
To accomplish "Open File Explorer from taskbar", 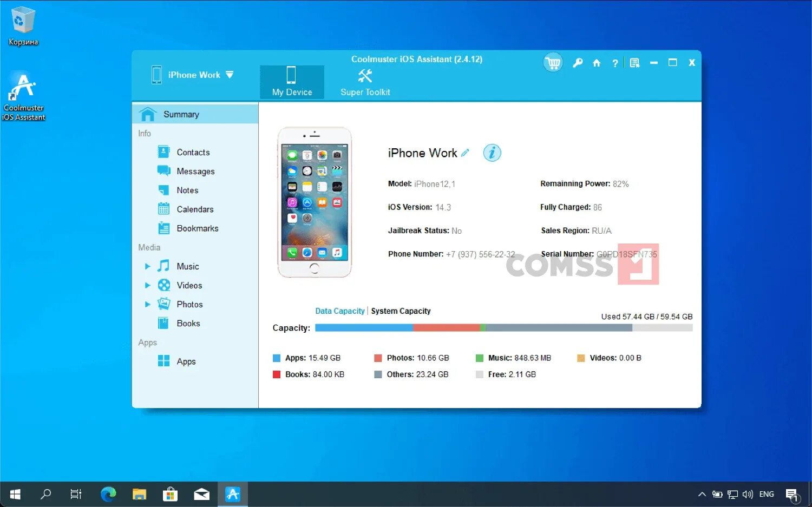I will 140,494.
